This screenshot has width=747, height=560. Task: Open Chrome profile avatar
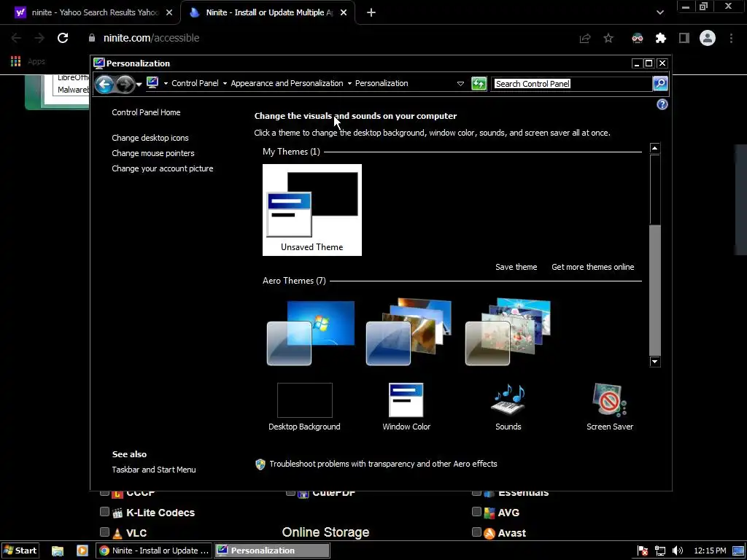tap(708, 38)
